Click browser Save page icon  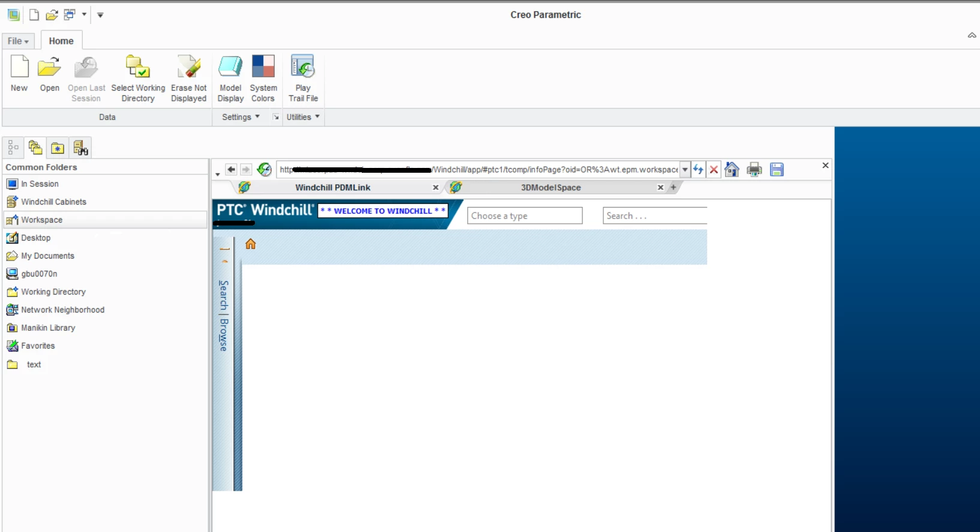(777, 170)
